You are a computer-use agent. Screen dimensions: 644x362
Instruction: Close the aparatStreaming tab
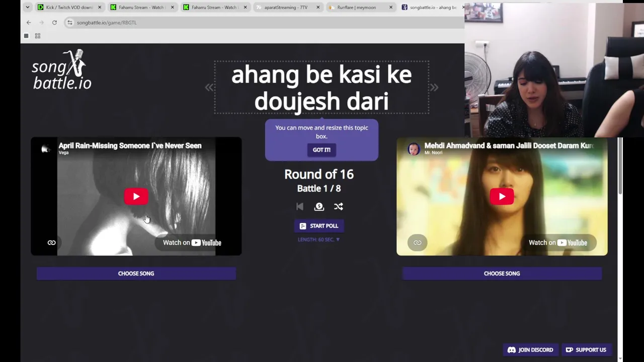point(318,8)
